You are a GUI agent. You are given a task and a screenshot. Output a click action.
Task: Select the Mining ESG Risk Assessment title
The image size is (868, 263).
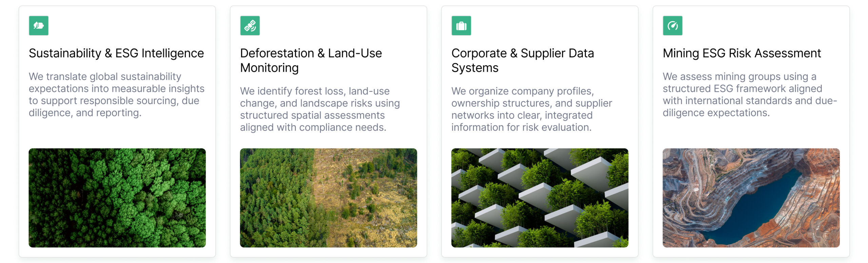(742, 53)
